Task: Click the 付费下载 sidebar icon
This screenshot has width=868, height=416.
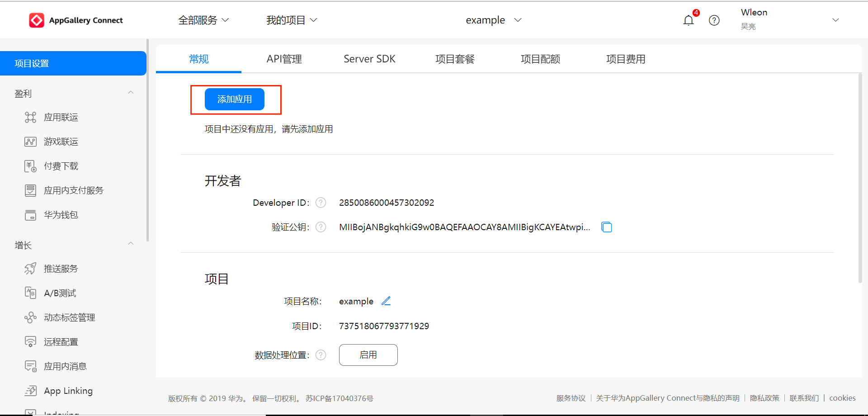Action: pos(30,166)
